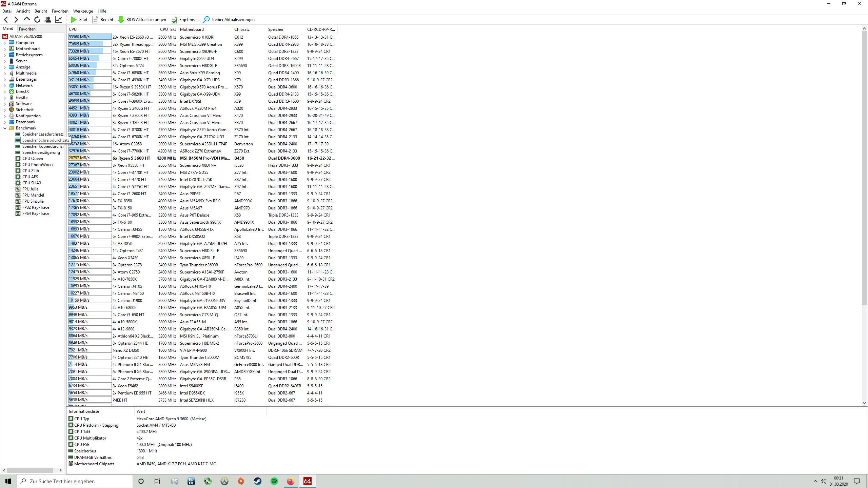868x488 pixels.
Task: Click BIOS Aktualisierungen download icon
Action: (121, 20)
